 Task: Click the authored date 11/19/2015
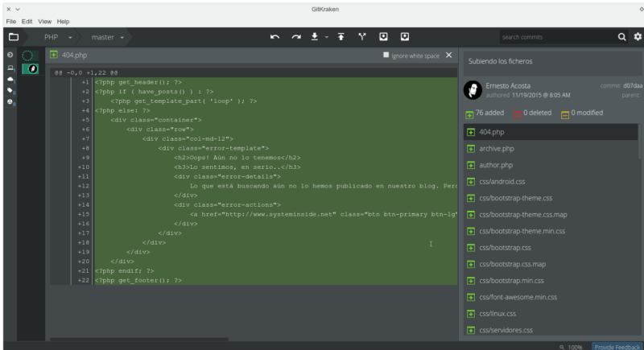541,95
